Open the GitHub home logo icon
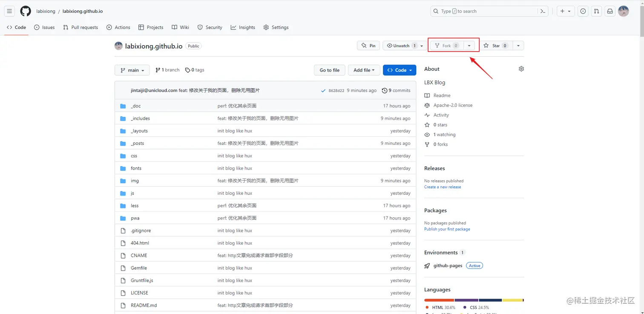This screenshot has width=644, height=314. point(25,11)
